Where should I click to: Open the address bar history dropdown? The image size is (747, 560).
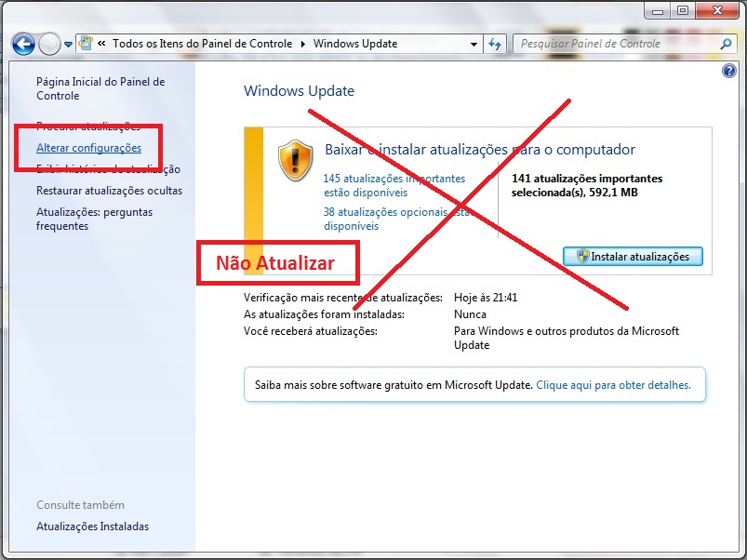pyautogui.click(x=474, y=45)
